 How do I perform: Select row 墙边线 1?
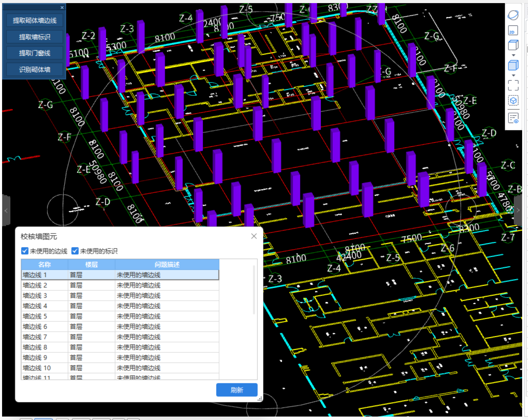point(120,275)
